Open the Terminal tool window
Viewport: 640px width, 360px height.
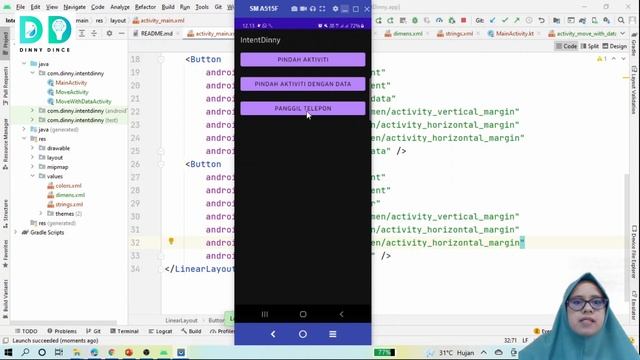124,331
